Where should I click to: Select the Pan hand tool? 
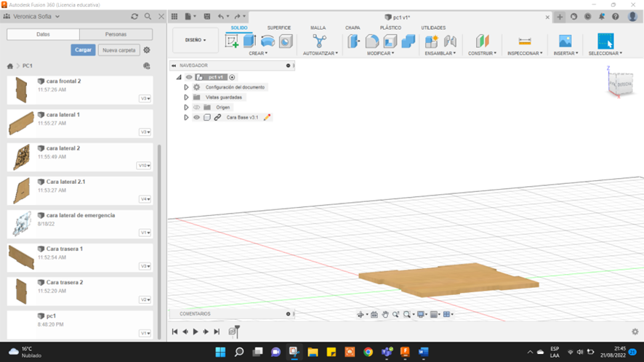point(385,314)
